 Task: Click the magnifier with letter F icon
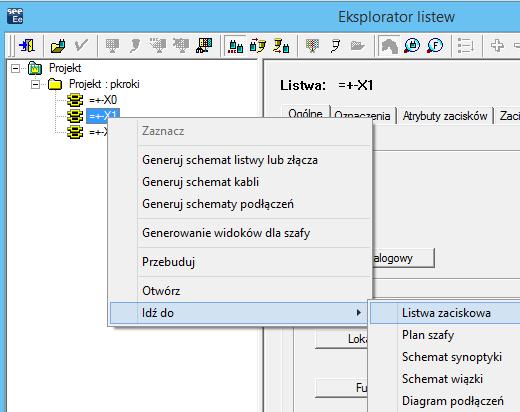pyautogui.click(x=435, y=46)
